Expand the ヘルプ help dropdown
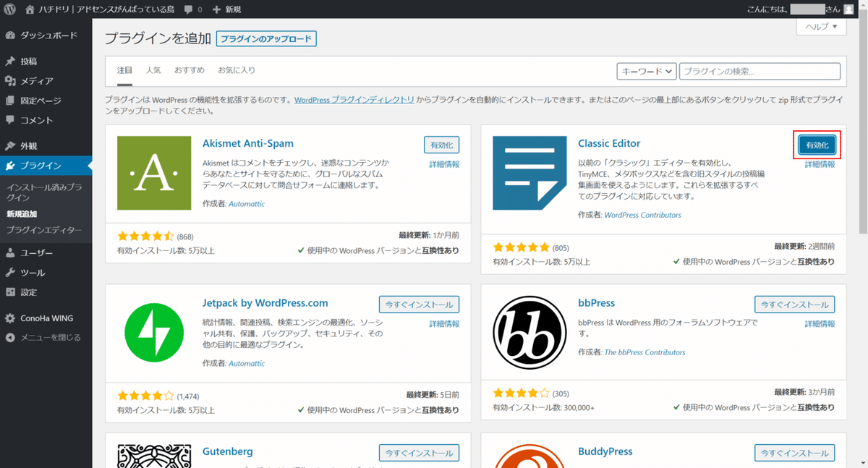The height and width of the screenshot is (468, 868). [821, 27]
